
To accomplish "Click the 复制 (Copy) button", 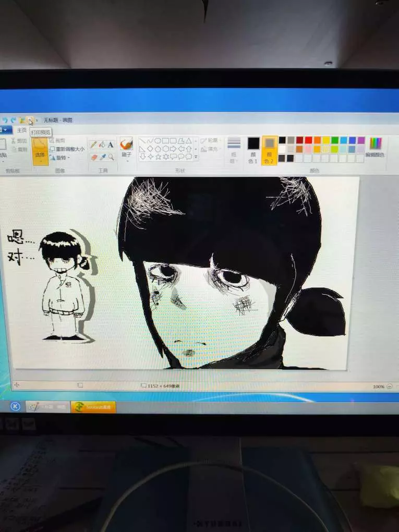I will tap(19, 149).
